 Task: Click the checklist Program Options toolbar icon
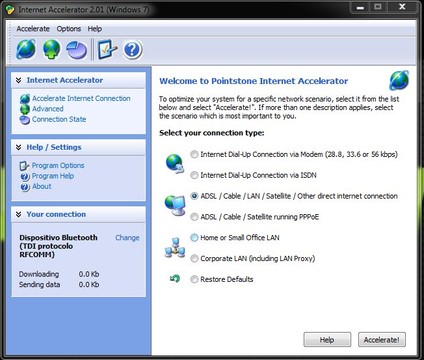107,50
